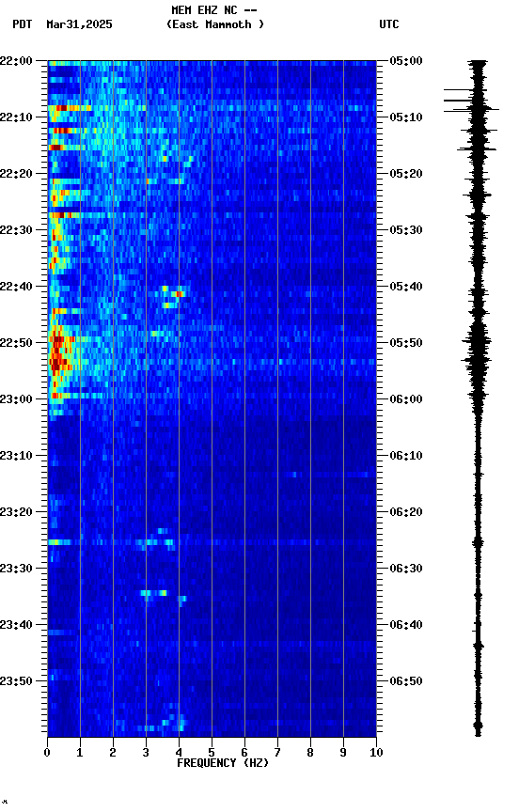This screenshot has width=519, height=812.
Task: Click the '05:20' UTC time label
Action: (x=406, y=174)
